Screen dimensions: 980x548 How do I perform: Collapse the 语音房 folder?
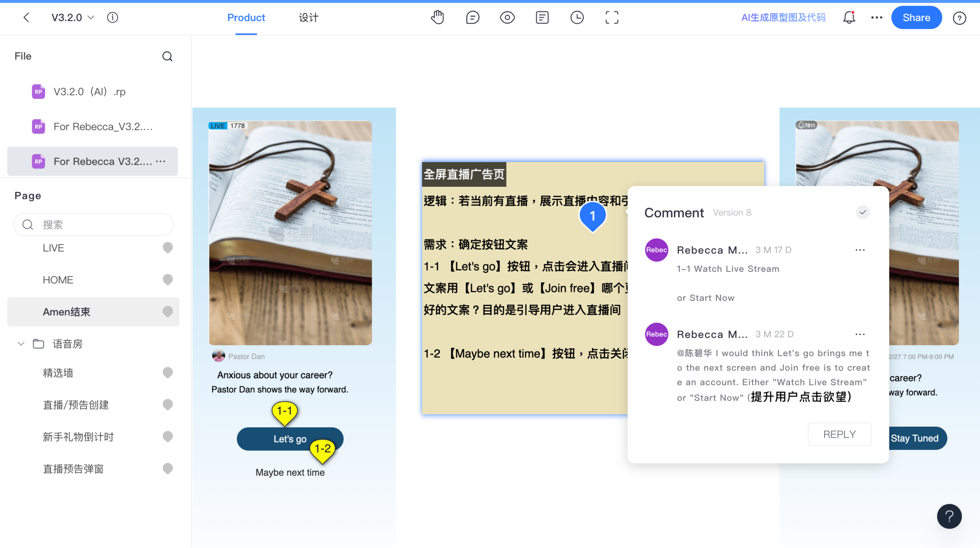click(x=21, y=344)
